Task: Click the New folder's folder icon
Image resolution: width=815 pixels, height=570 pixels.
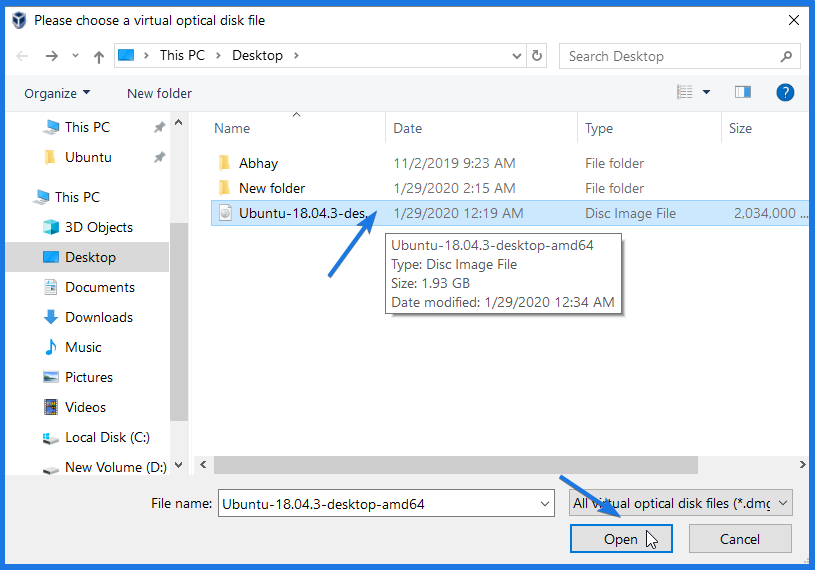Action: pos(225,188)
